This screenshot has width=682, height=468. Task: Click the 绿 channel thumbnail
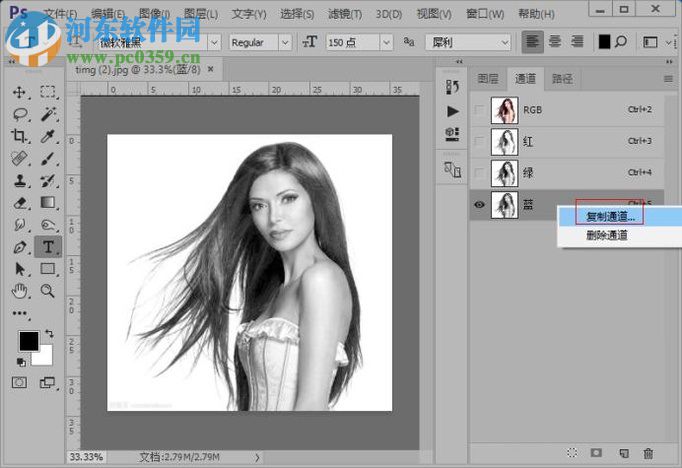[505, 173]
